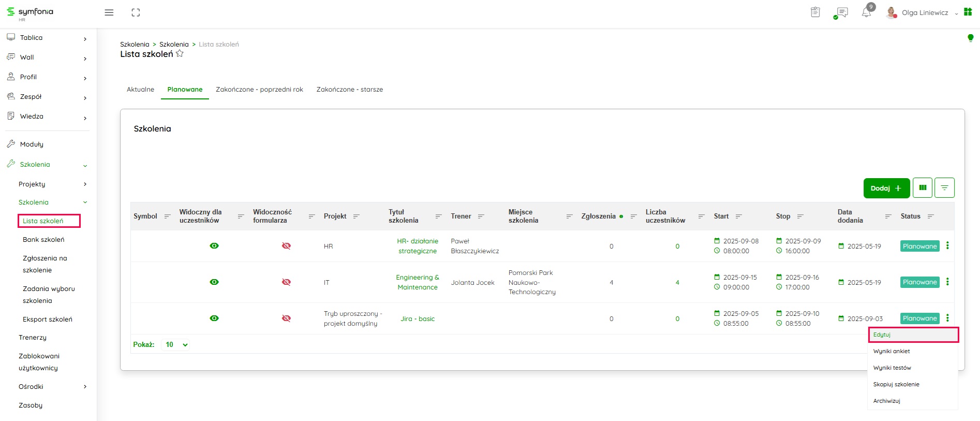980x421 pixels.
Task: Toggle form visibility for Jira - basic
Action: pyautogui.click(x=286, y=318)
